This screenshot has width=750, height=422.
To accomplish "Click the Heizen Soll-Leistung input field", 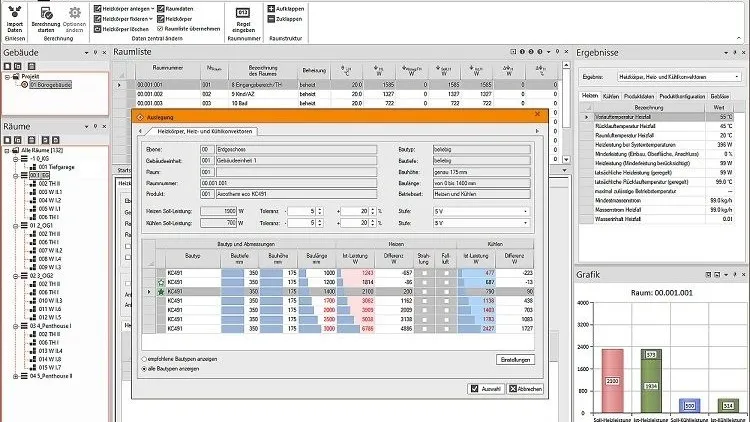I will tap(219, 211).
